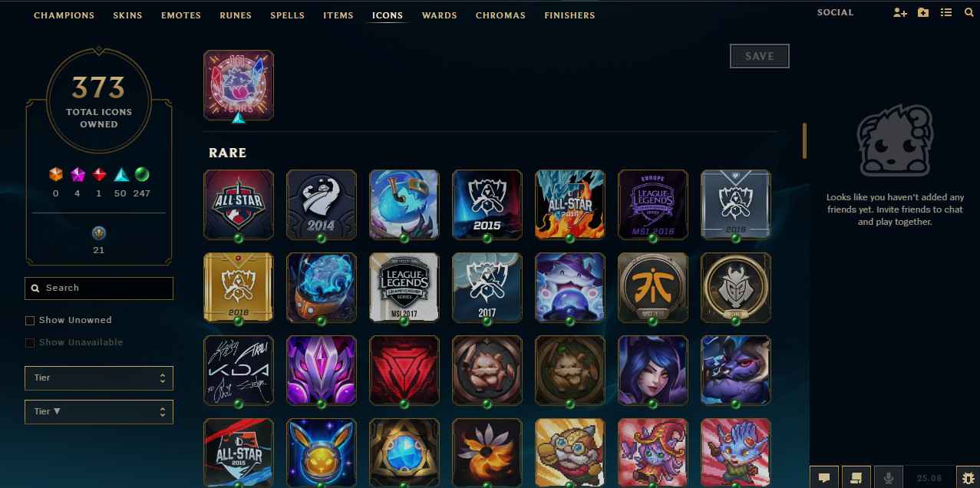Open the chat bubble icon at bottom
Viewport: 980px width, 488px height.
pyautogui.click(x=824, y=477)
